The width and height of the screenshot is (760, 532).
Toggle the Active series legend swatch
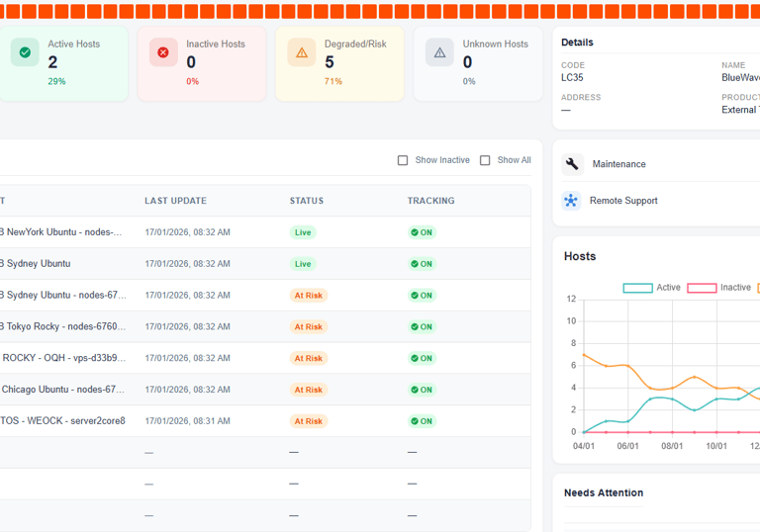click(x=637, y=288)
